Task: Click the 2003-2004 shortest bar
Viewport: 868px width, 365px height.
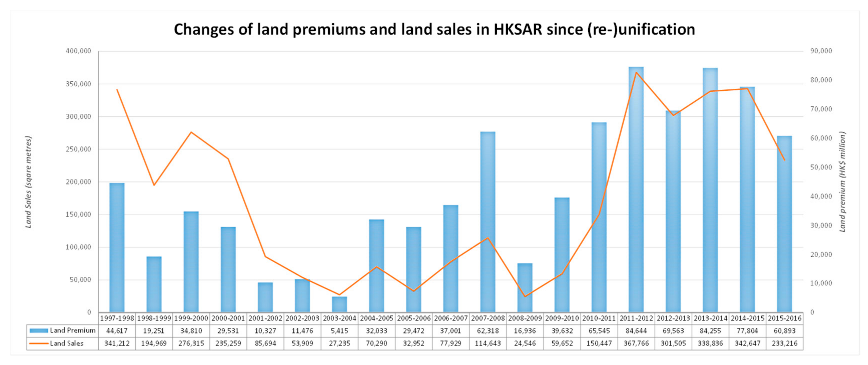Action: tap(339, 304)
